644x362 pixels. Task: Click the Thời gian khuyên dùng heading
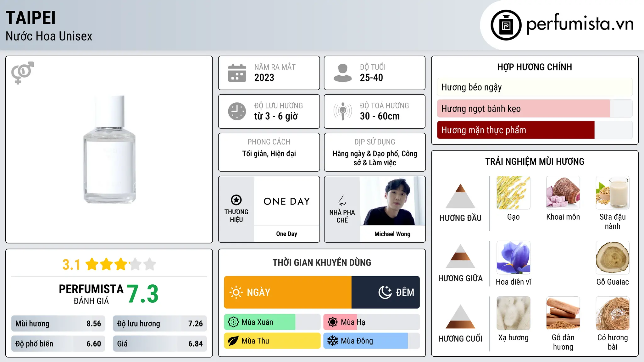322,262
